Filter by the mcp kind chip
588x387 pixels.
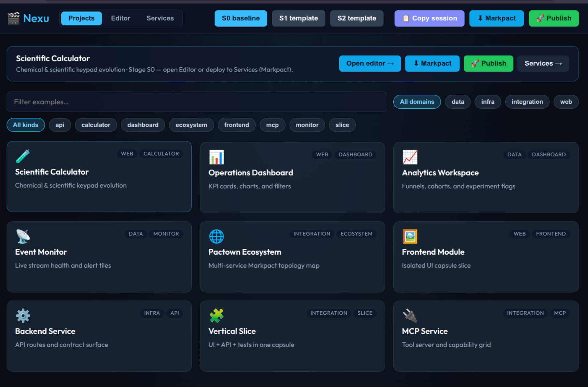(x=273, y=125)
